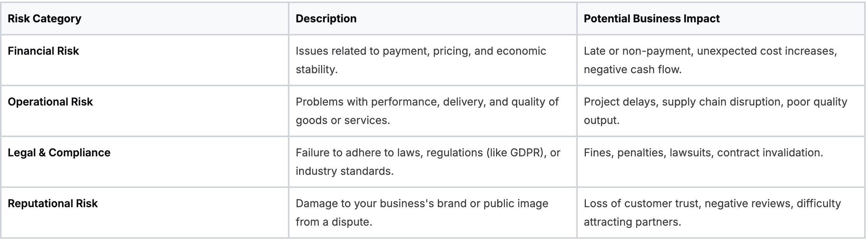Click the late or non-payment impact cell
The height and width of the screenshot is (243, 868).
pos(710,60)
